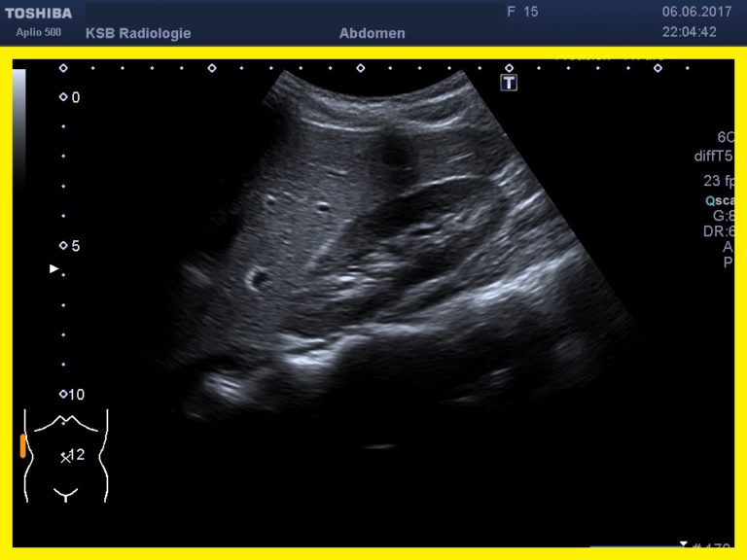Click the focus arrow on the depth scale
Screen dimensions: 747x560
53,268
